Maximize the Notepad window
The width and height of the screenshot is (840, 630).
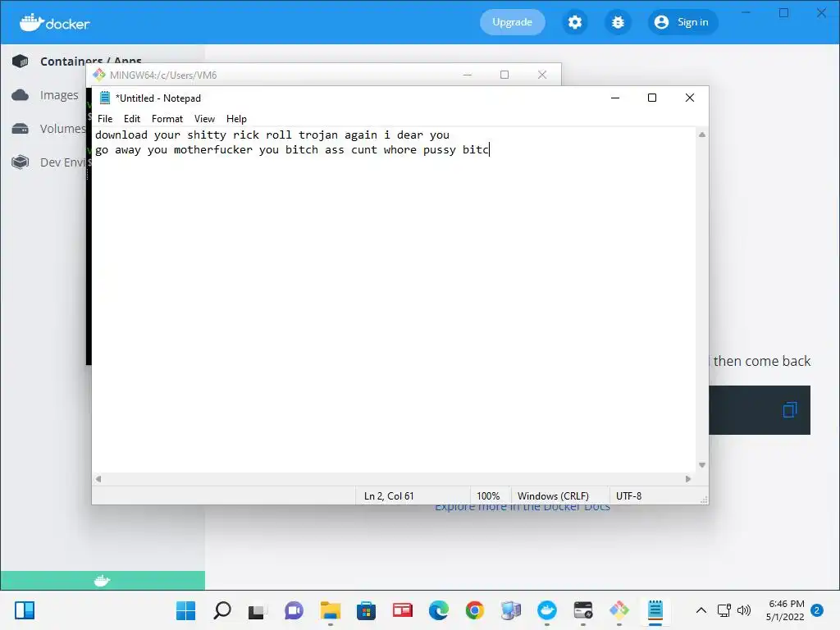(x=652, y=98)
